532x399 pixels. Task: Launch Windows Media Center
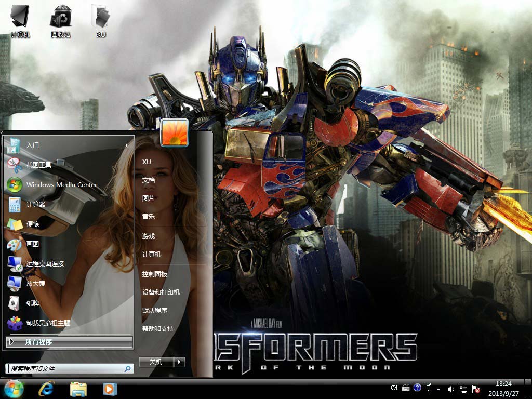tap(61, 184)
